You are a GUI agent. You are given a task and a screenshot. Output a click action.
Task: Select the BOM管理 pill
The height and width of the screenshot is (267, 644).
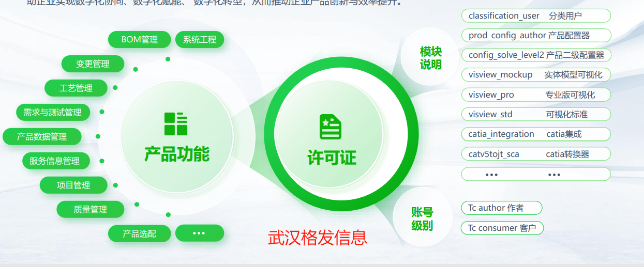tap(140, 39)
